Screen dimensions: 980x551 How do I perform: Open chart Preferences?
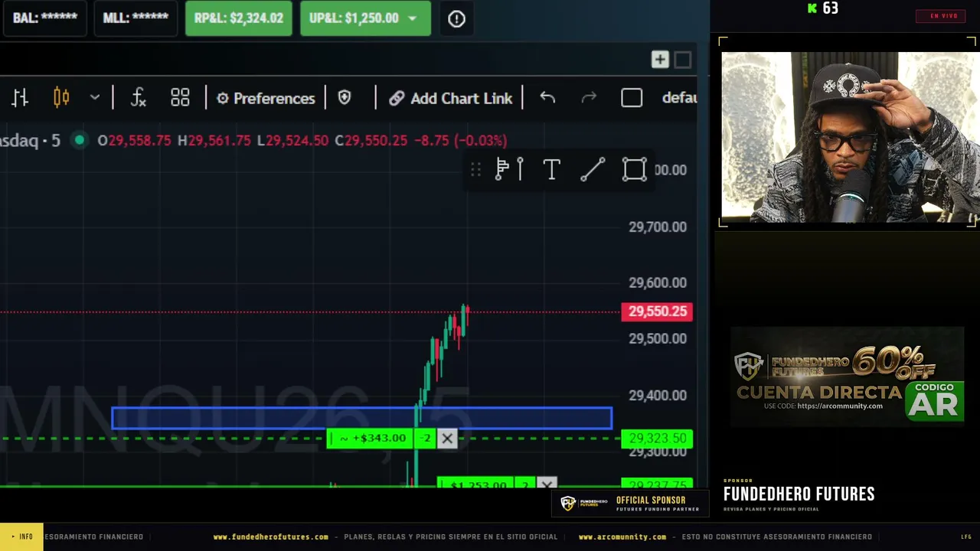click(266, 98)
